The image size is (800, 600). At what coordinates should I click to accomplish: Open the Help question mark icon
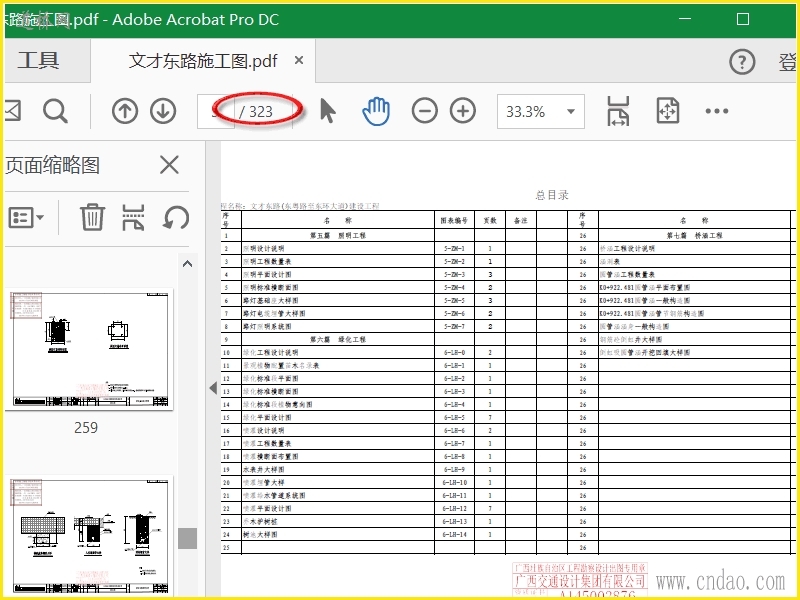(x=742, y=62)
